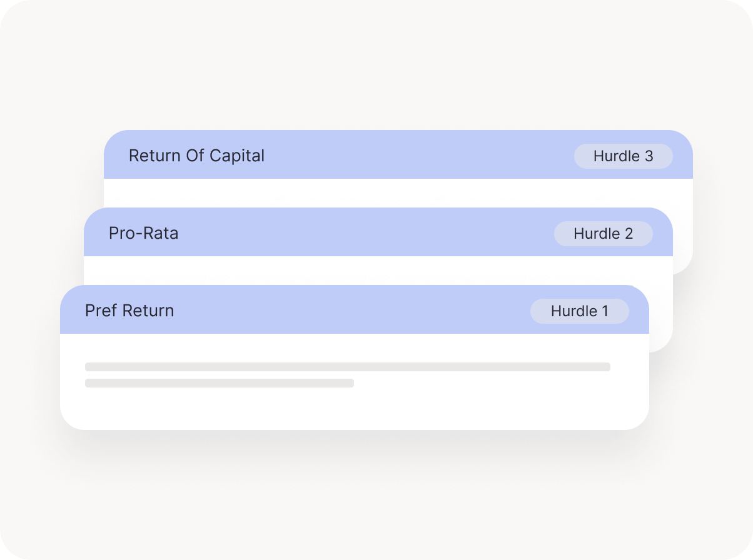Click the visible Pro-Rata card white body
Image resolution: width=753 pixels, height=560 pixels.
pos(378,271)
